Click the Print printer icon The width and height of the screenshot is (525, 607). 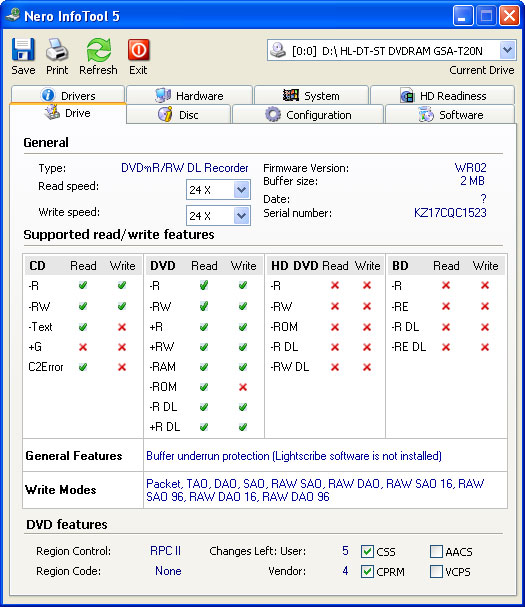57,50
